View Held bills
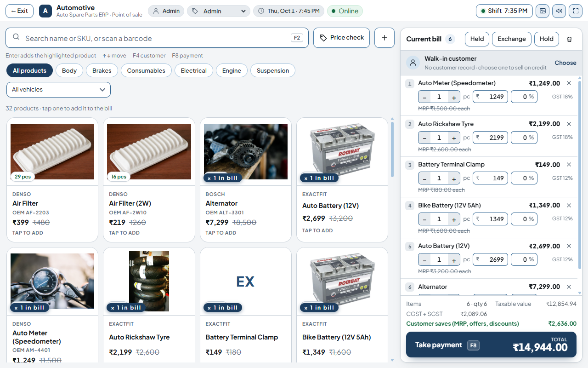Image resolution: width=588 pixels, height=368 pixels. pos(477,39)
